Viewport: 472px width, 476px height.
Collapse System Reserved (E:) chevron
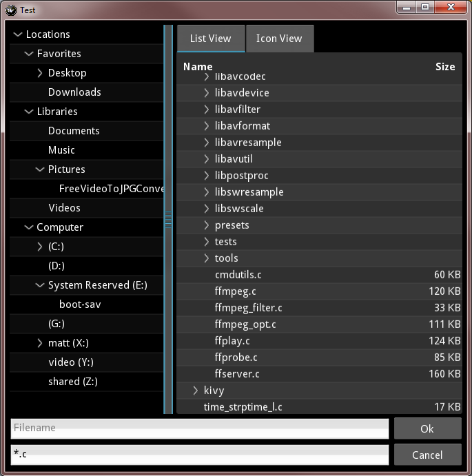tap(40, 285)
